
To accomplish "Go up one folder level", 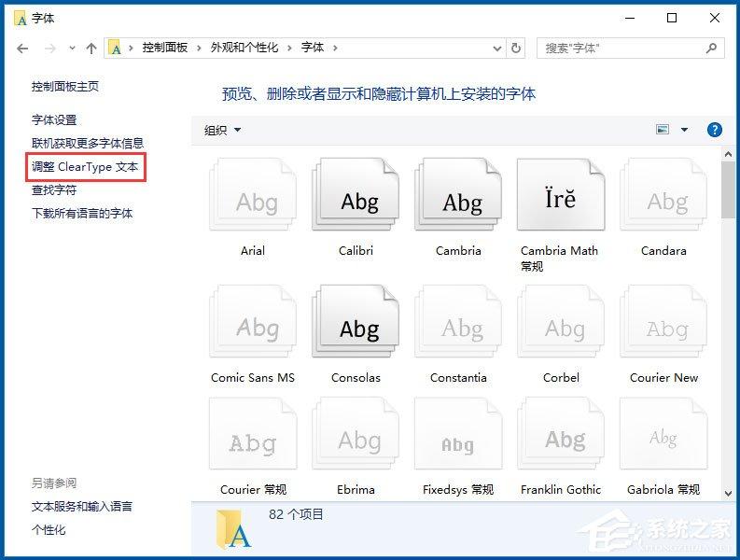I will pos(91,49).
